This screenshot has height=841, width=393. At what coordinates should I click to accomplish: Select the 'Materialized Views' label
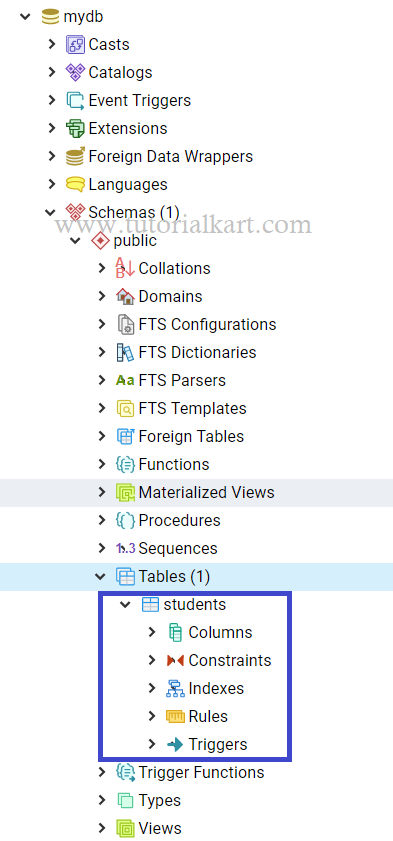click(x=206, y=492)
